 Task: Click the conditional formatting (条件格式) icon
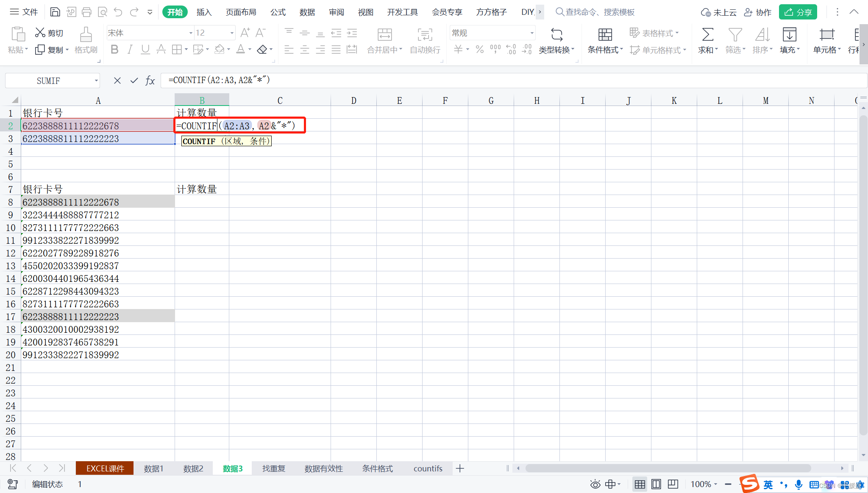pyautogui.click(x=605, y=34)
